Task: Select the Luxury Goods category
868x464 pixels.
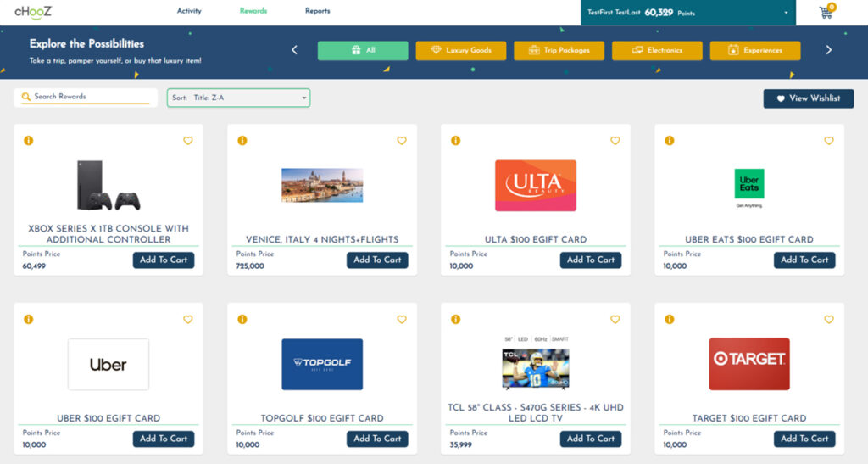Action: [461, 50]
